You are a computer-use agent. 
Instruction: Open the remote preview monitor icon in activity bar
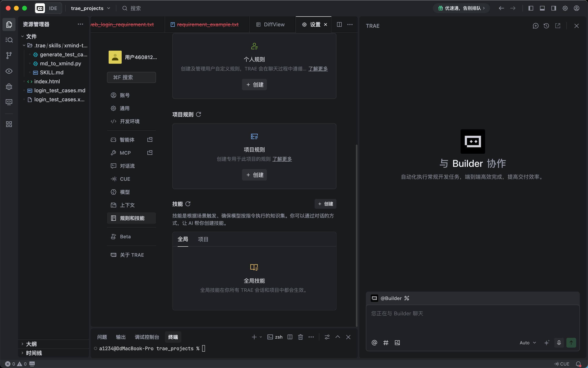pyautogui.click(x=9, y=102)
